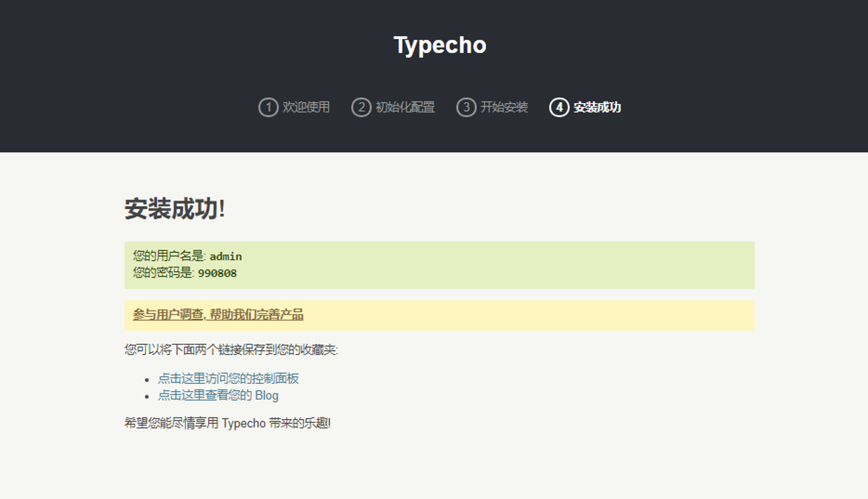
Task: Select step 4 安装成功 in the wizard
Action: (x=585, y=107)
